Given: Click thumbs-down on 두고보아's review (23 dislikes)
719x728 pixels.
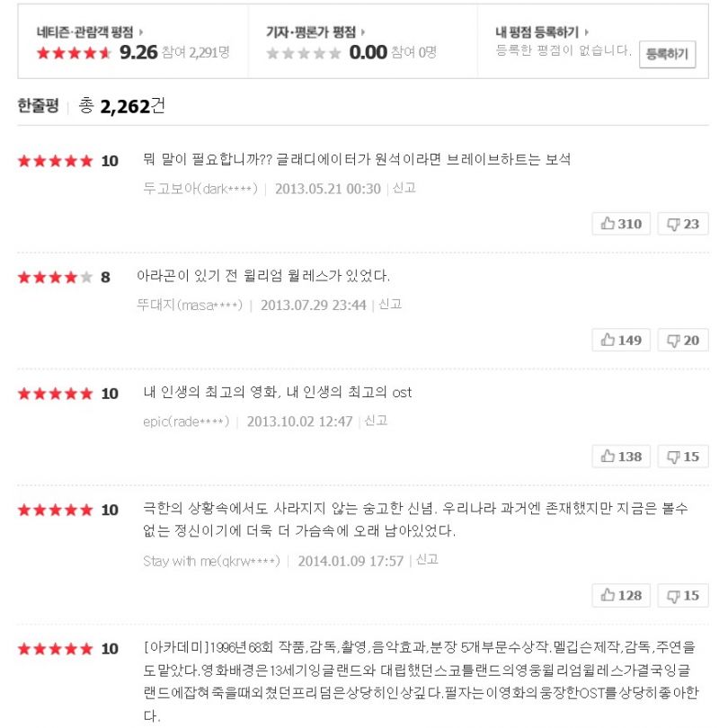Looking at the screenshot, I should pyautogui.click(x=682, y=224).
